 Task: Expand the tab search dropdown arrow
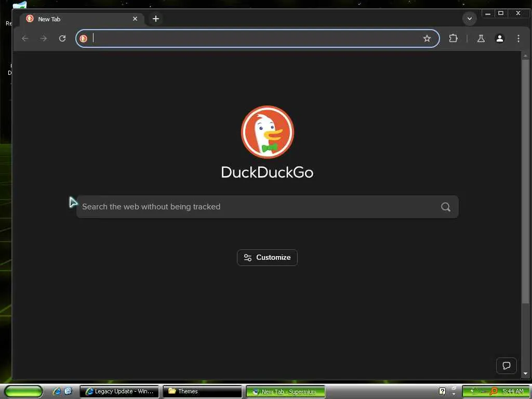(x=470, y=18)
